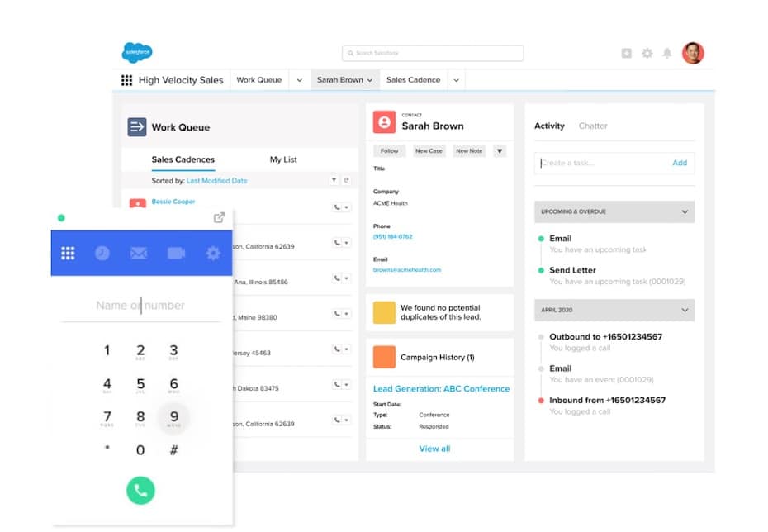Open more actions dropdown beside New Note
The image size is (768, 532).
pyautogui.click(x=499, y=151)
